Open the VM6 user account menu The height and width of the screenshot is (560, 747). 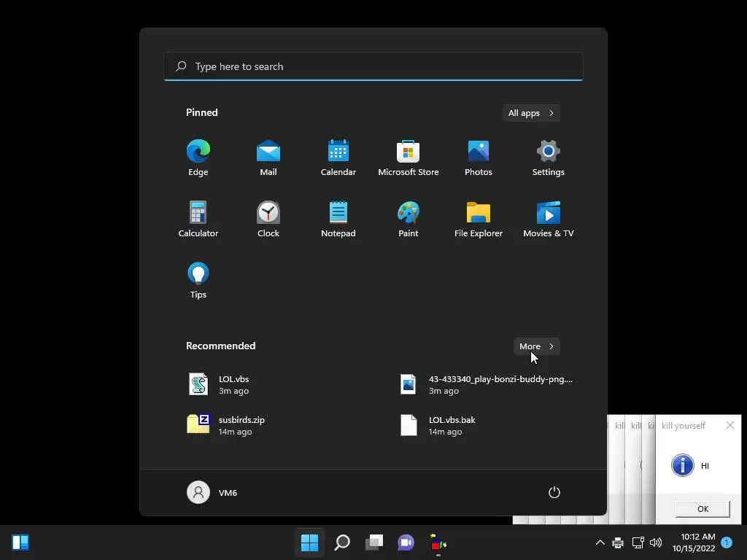tap(212, 492)
